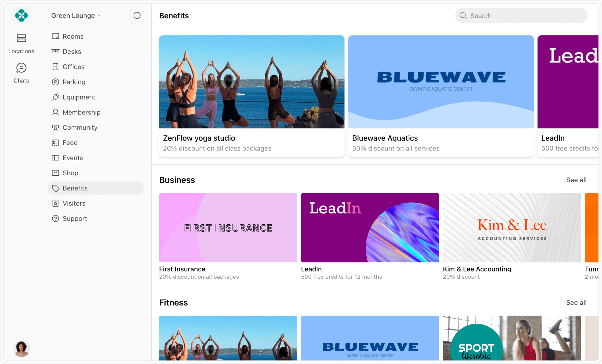Click "500 free credits for 12 months" text
The height and width of the screenshot is (364, 602).
341,277
